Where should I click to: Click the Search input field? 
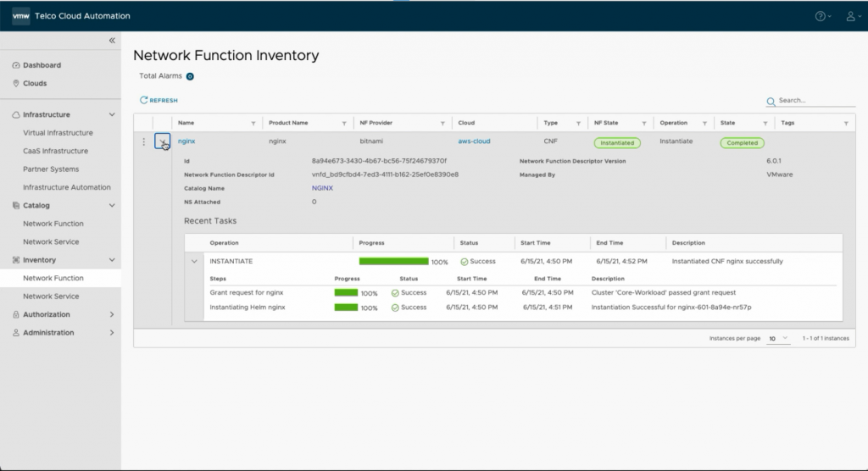pos(815,101)
